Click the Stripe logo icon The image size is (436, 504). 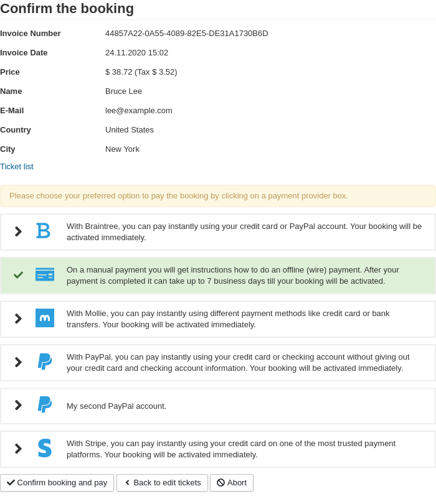pyautogui.click(x=45, y=449)
